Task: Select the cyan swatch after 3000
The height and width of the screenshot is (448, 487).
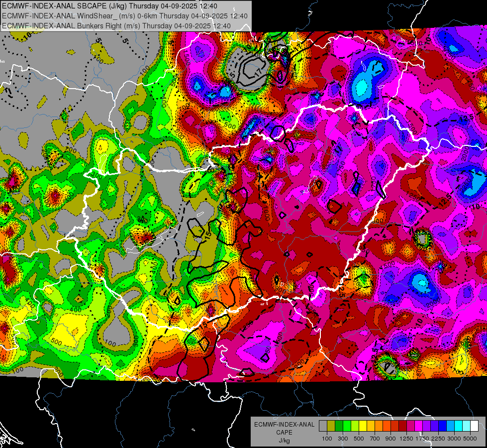Action: pyautogui.click(x=459, y=426)
